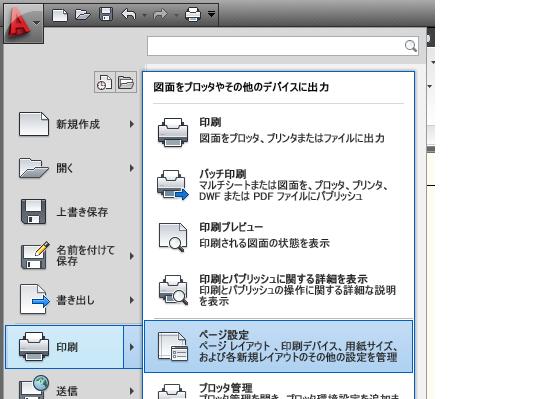Click the Redo arrow icon
534x399 pixels.
(x=160, y=15)
